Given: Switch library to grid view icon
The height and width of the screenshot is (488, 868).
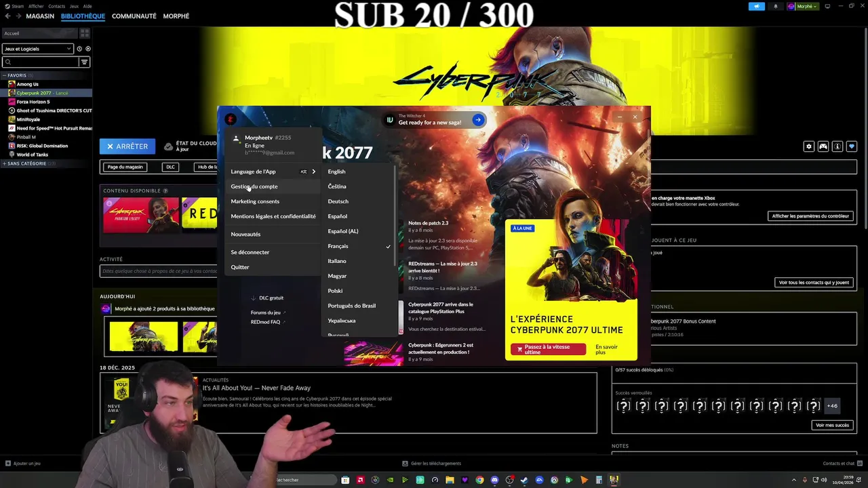Looking at the screenshot, I should [x=85, y=33].
